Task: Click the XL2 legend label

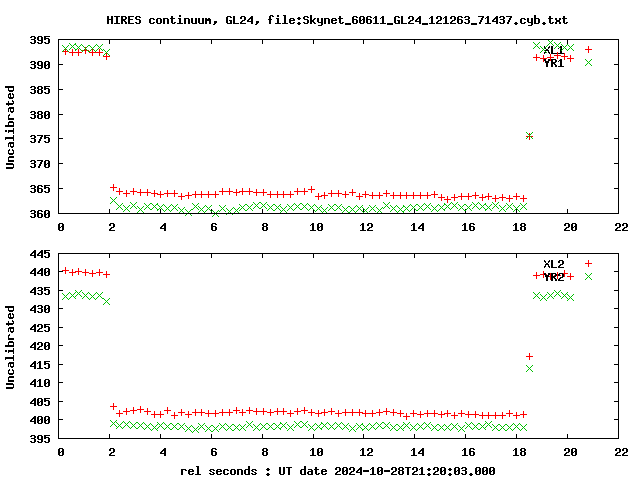Action: [553, 264]
